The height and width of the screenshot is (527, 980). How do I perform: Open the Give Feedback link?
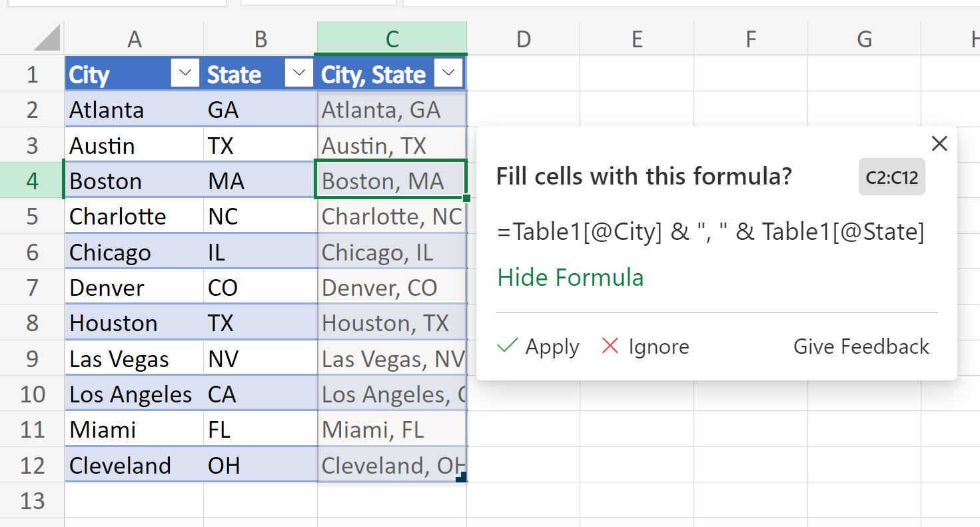[861, 346]
